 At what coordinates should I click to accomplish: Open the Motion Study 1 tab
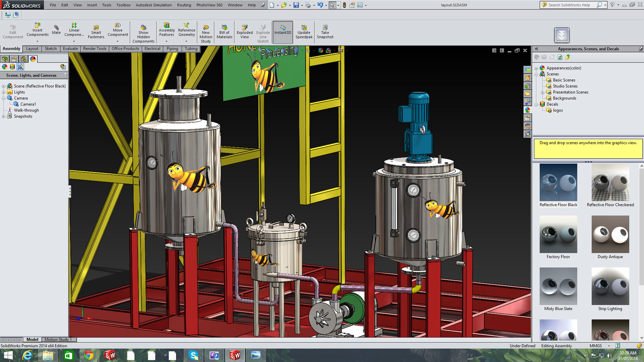click(58, 340)
